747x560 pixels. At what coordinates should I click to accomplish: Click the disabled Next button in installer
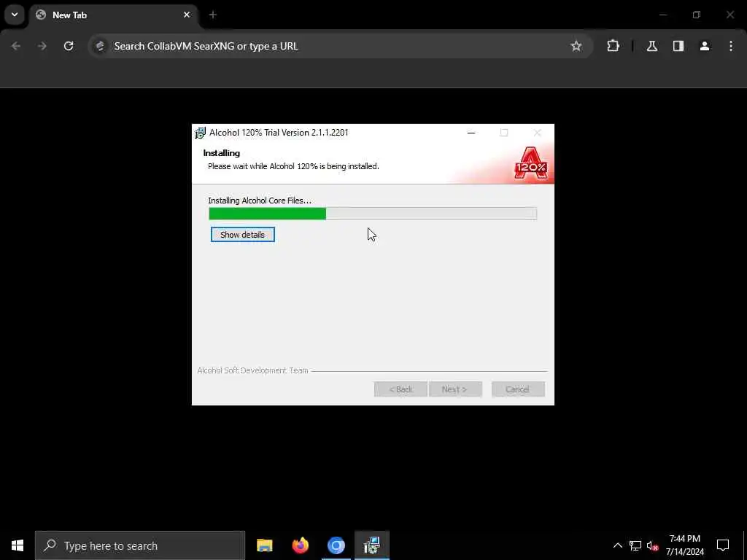(x=455, y=389)
